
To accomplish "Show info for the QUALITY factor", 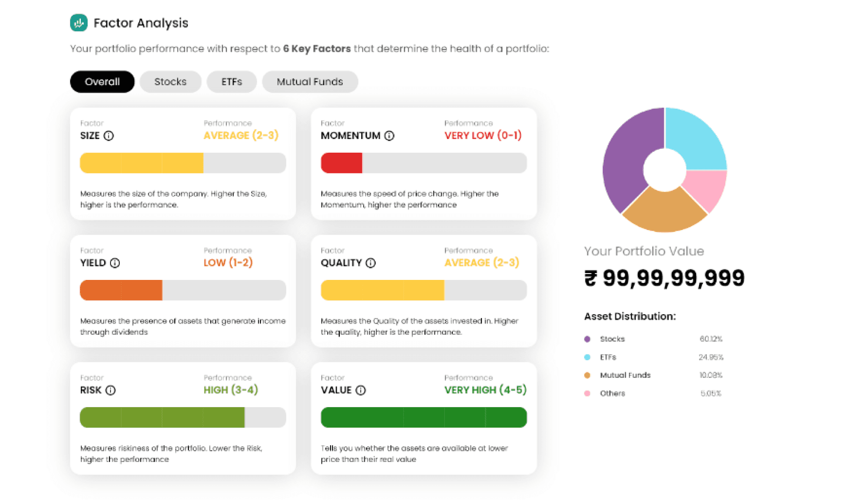I will tap(371, 263).
